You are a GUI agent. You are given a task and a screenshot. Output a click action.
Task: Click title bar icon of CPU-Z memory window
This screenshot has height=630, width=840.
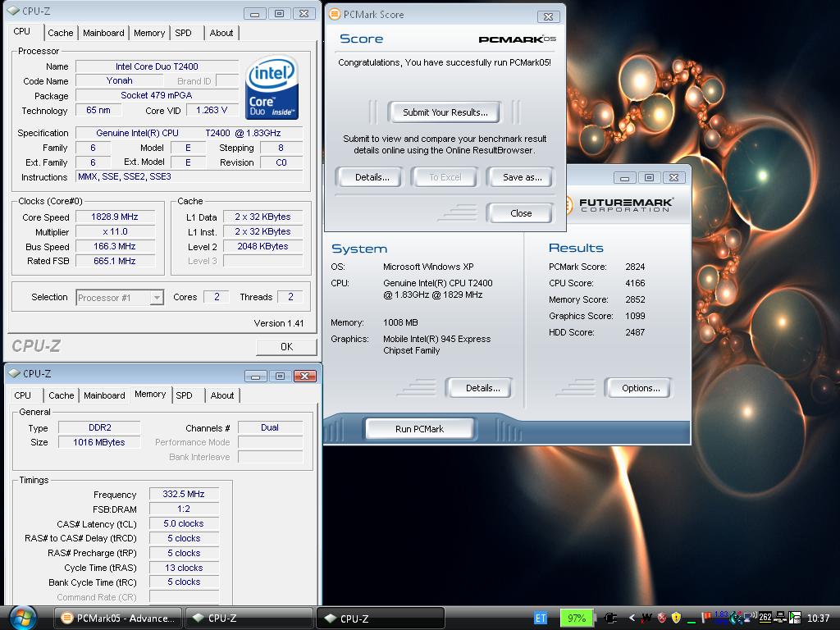(14, 373)
